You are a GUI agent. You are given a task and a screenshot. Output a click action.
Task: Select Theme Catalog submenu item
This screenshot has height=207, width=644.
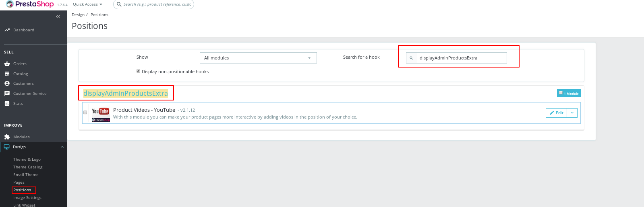pos(28,167)
